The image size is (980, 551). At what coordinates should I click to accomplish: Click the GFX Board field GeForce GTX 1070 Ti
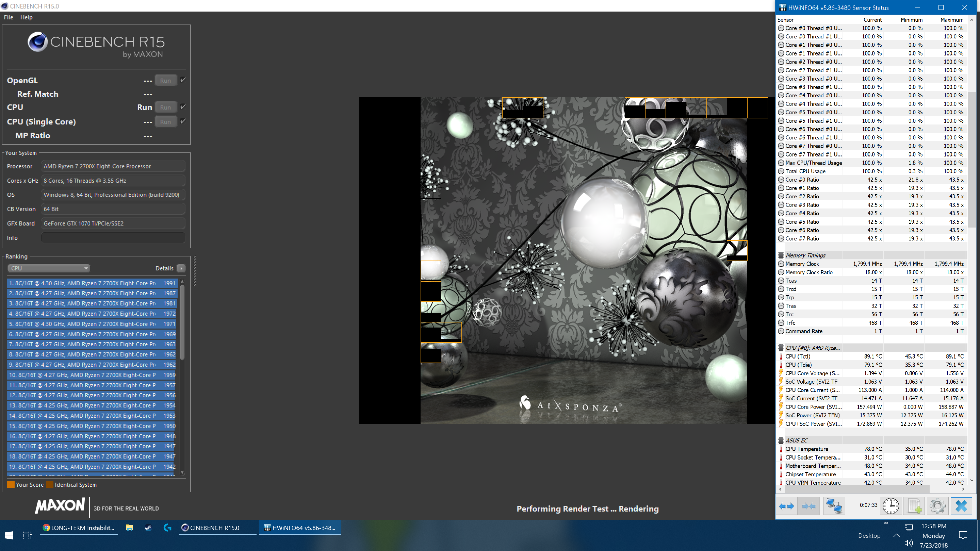pyautogui.click(x=113, y=223)
